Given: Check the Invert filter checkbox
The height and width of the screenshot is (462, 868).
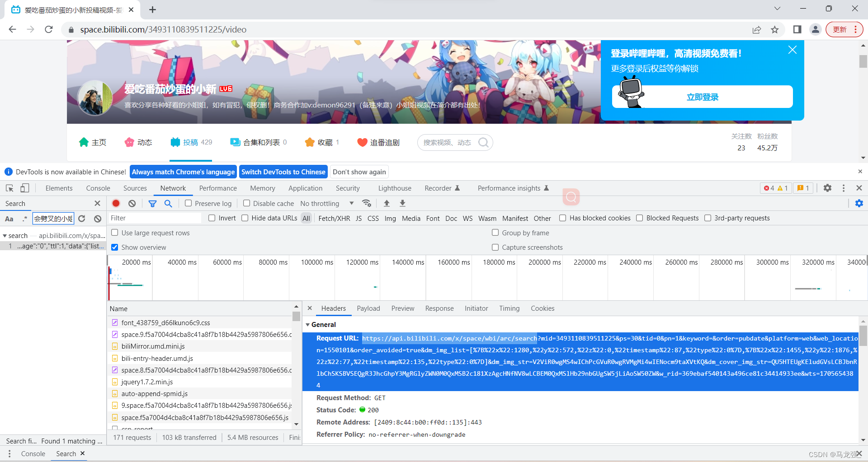Looking at the screenshot, I should tap(212, 218).
